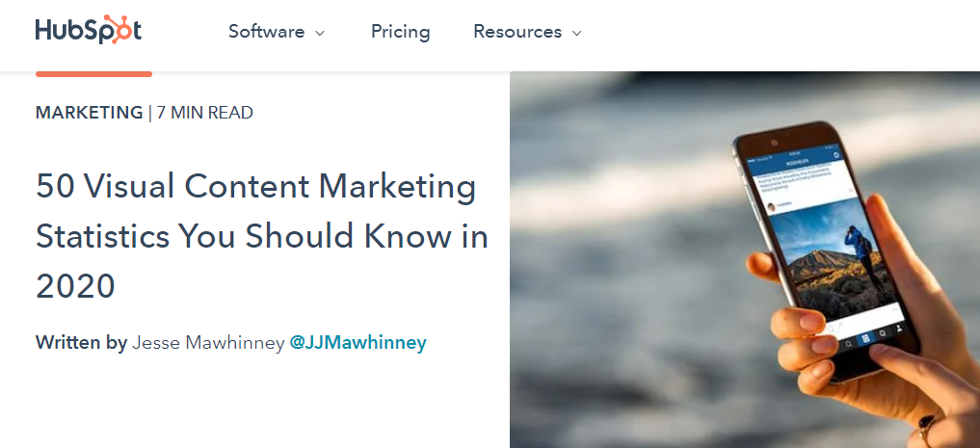Go to the Pricing page
This screenshot has width=980, height=448.
[x=400, y=32]
